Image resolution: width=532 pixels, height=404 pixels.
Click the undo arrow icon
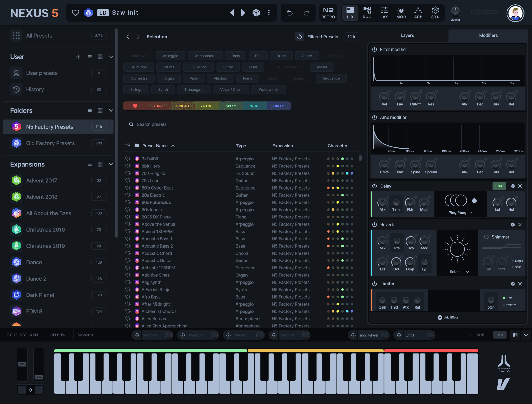click(289, 13)
